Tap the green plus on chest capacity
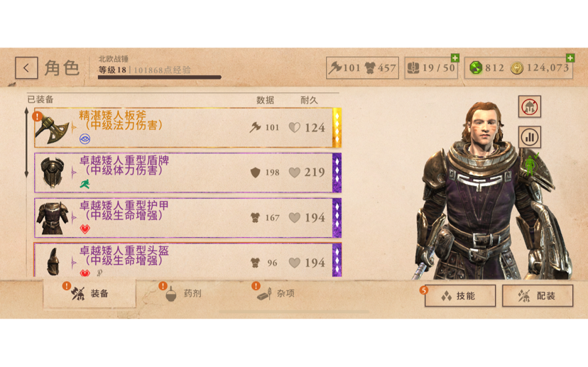The image size is (588, 367). tap(455, 57)
